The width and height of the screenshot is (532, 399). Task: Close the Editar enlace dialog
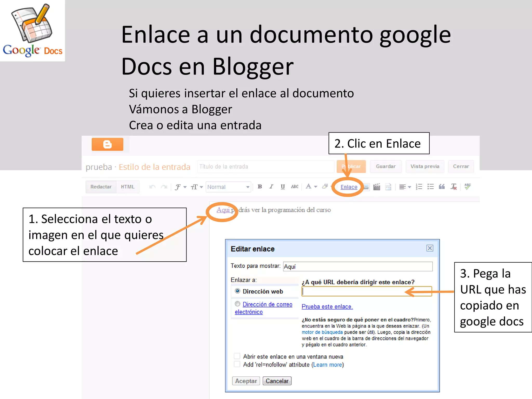point(430,248)
